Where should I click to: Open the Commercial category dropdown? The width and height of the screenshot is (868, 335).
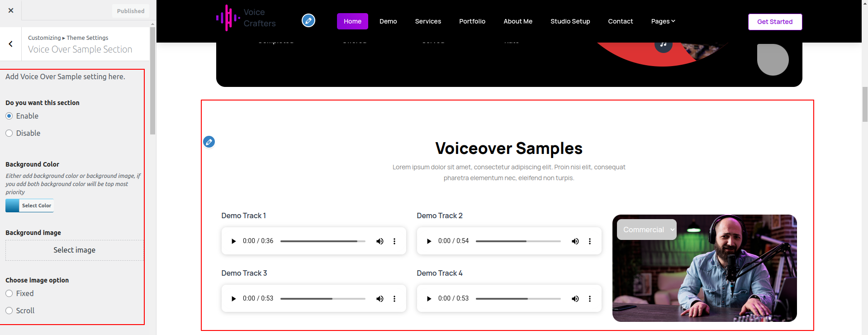pyautogui.click(x=646, y=230)
